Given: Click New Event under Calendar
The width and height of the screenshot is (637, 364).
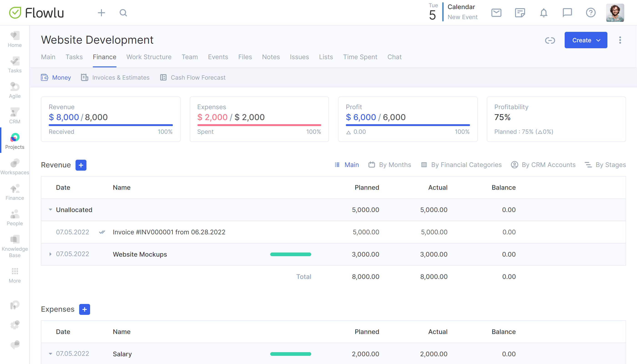Looking at the screenshot, I should point(463,17).
